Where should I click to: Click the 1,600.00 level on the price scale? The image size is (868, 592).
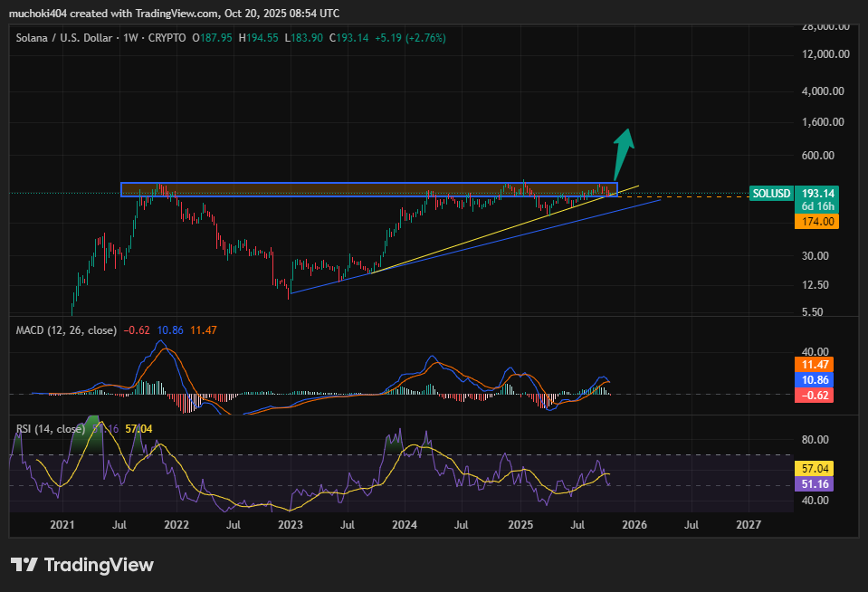click(824, 122)
